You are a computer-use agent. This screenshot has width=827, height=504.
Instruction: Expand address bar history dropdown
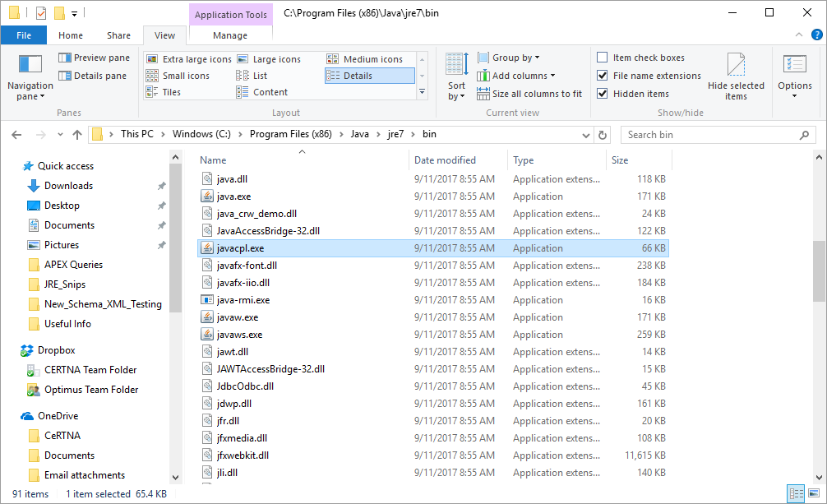coord(586,135)
